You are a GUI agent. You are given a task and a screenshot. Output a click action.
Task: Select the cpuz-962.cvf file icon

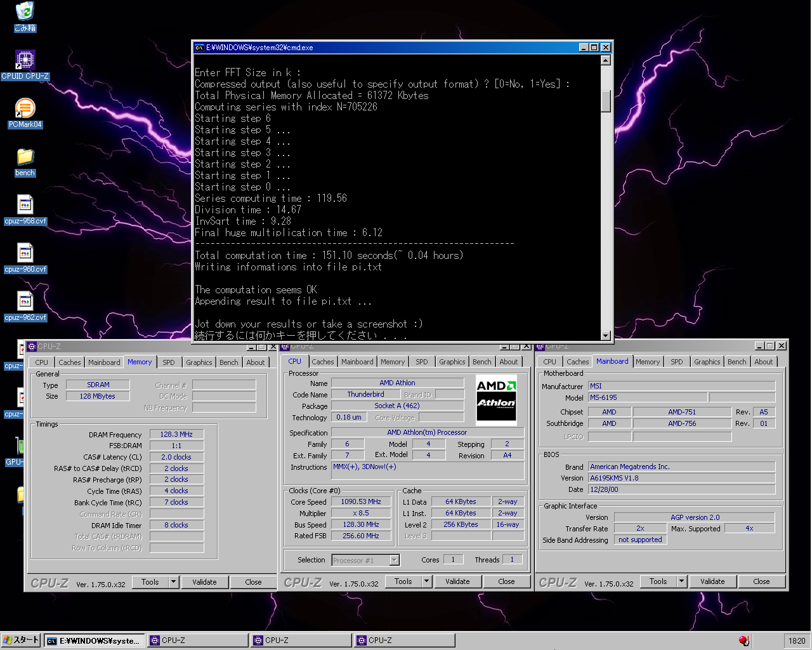point(25,307)
